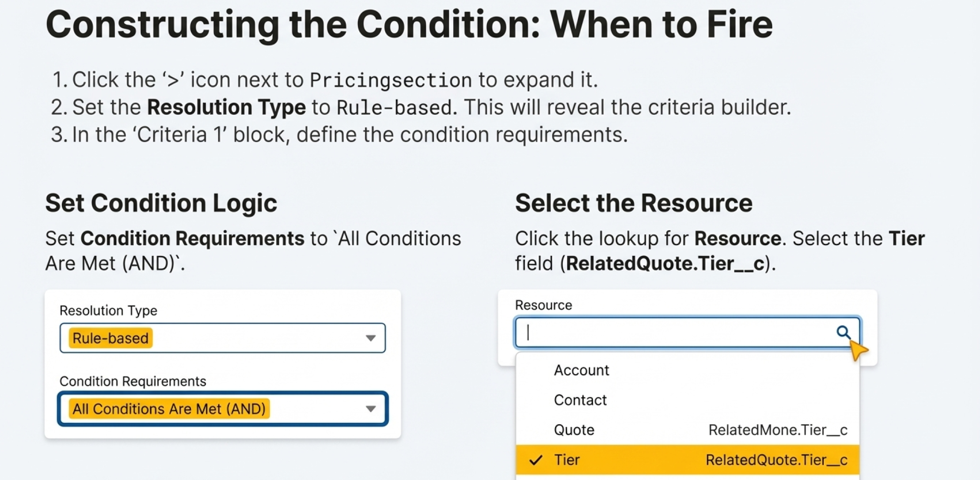The height and width of the screenshot is (480, 980).
Task: Click the Set Condition Logic heading
Action: pos(161,203)
